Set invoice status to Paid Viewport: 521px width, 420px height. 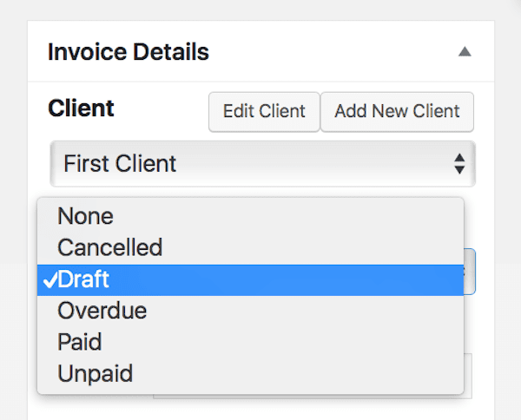251,342
